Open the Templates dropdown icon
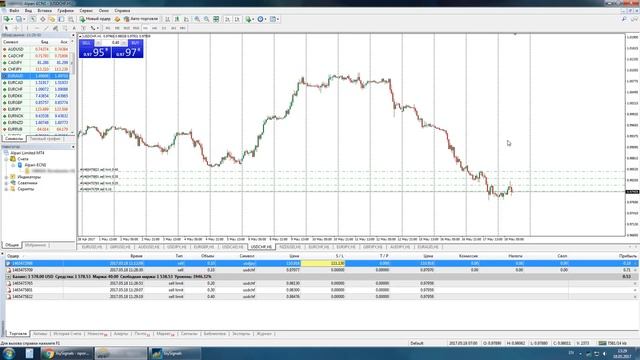The image size is (640, 360). (274, 19)
